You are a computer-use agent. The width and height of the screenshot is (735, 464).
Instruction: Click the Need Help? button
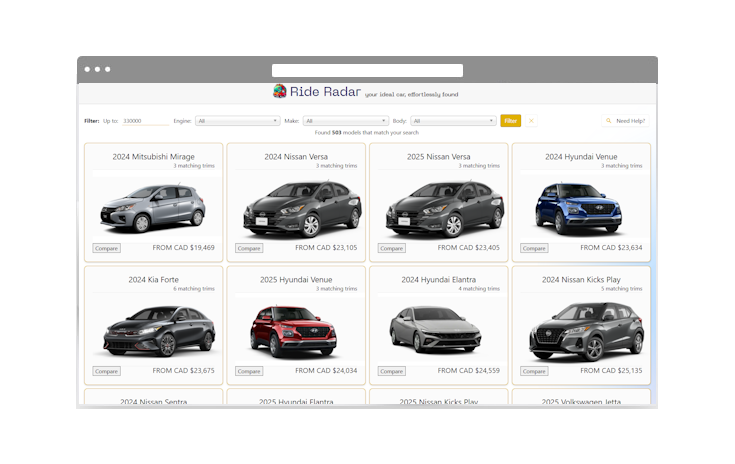[625, 121]
